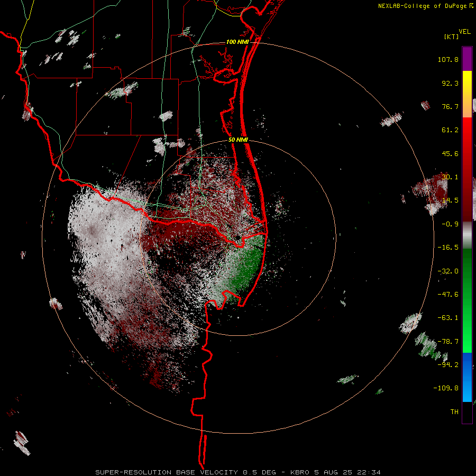Click the blue segment of the color bar
This screenshot has height=476, width=476.
(467, 377)
